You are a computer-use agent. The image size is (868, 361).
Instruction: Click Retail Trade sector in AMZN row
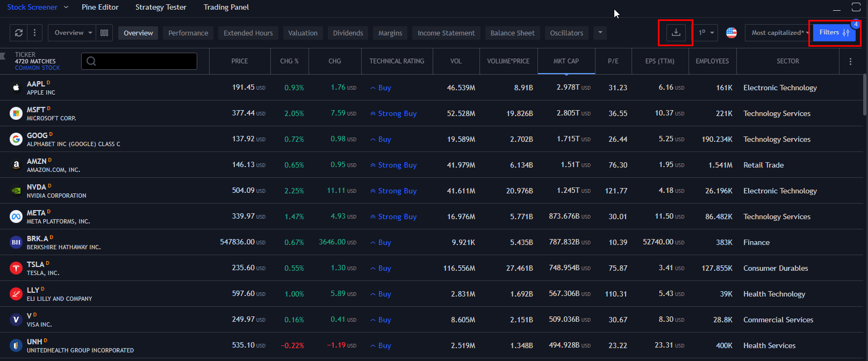coord(763,165)
